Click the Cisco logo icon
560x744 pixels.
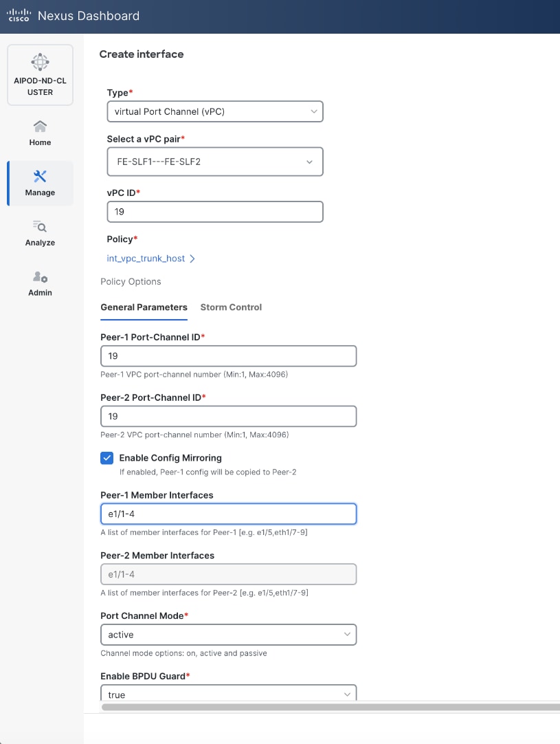[19, 16]
